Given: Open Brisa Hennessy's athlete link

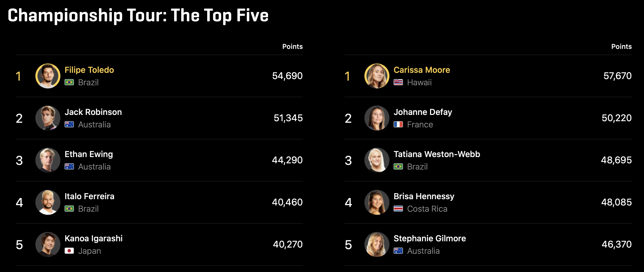Looking at the screenshot, I should pyautogui.click(x=424, y=196).
